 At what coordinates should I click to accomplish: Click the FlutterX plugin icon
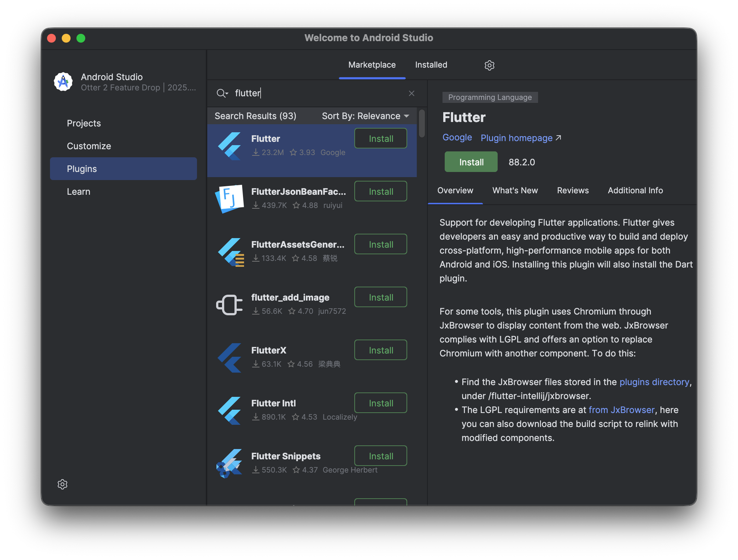[230, 358]
